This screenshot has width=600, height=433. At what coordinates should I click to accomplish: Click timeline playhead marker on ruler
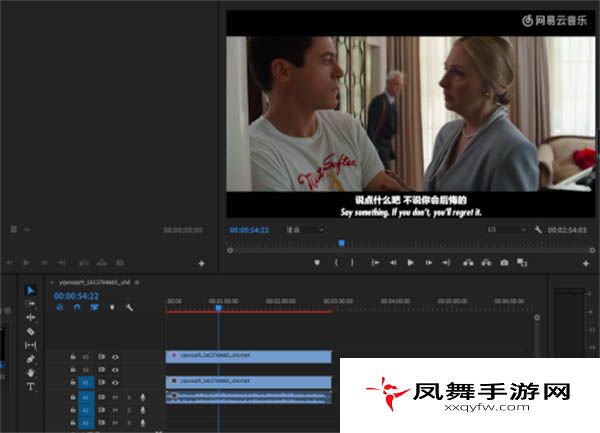point(218,308)
